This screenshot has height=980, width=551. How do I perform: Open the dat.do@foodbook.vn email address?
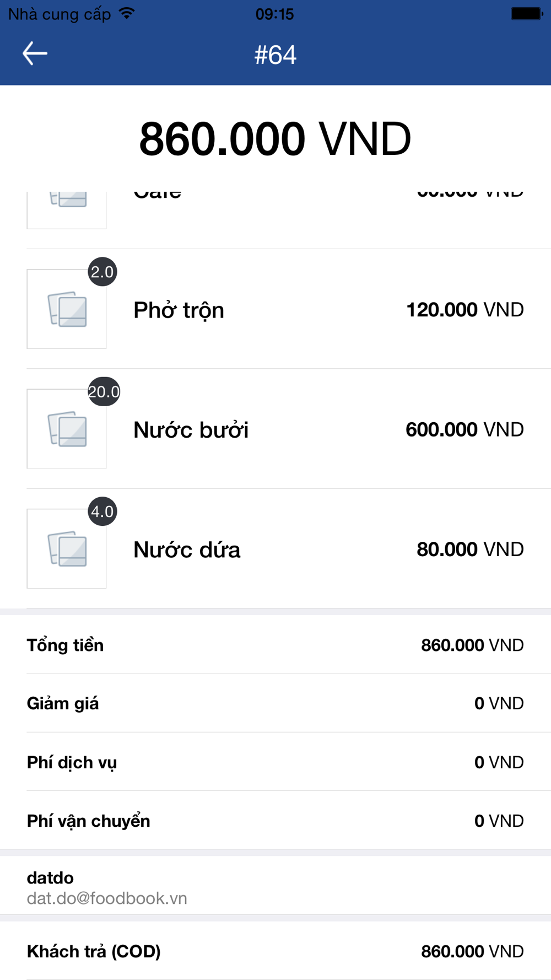click(x=107, y=898)
